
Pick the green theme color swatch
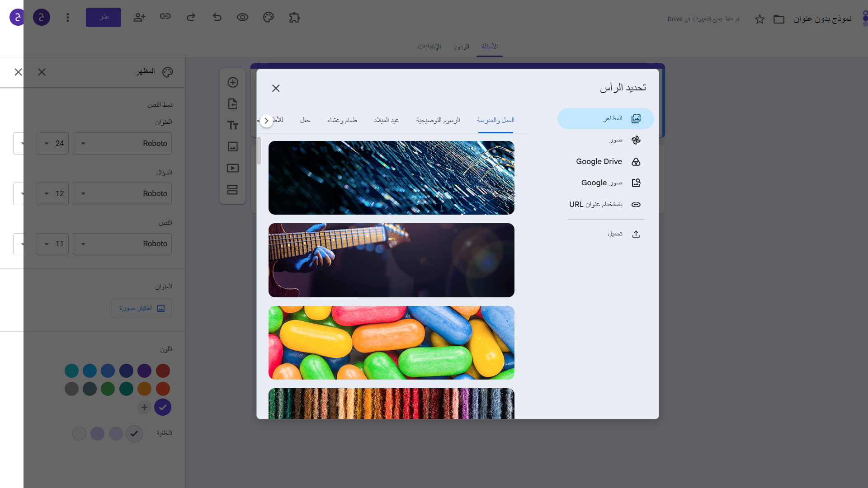click(108, 389)
